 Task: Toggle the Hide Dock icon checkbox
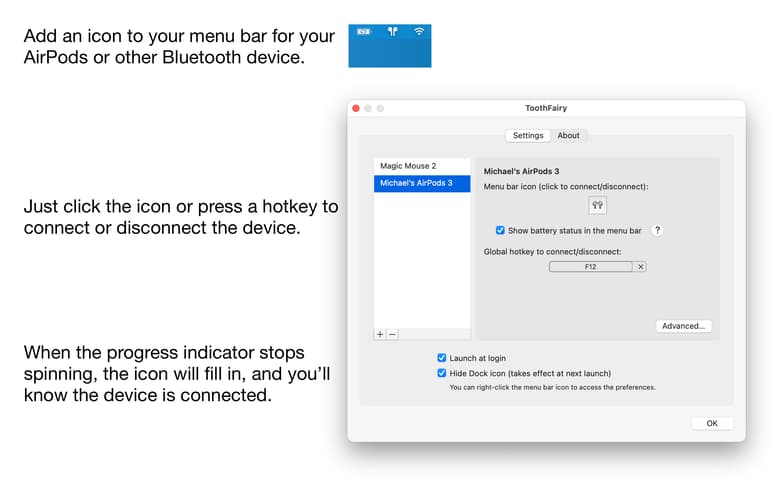tap(442, 373)
